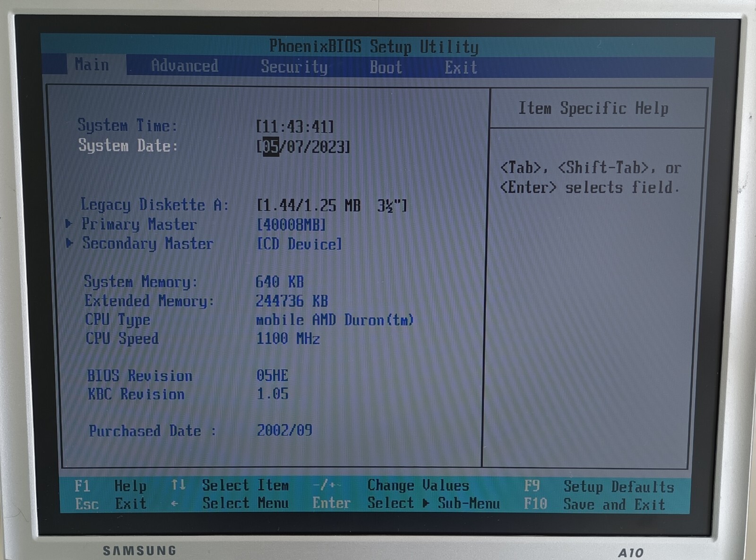Click the BIOS Revision label
756x560 pixels.
pyautogui.click(x=140, y=376)
